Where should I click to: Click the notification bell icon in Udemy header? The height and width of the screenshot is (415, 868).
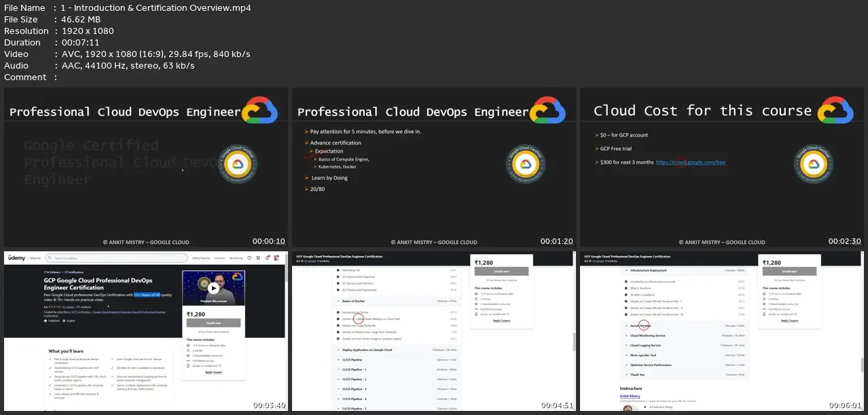[267, 258]
